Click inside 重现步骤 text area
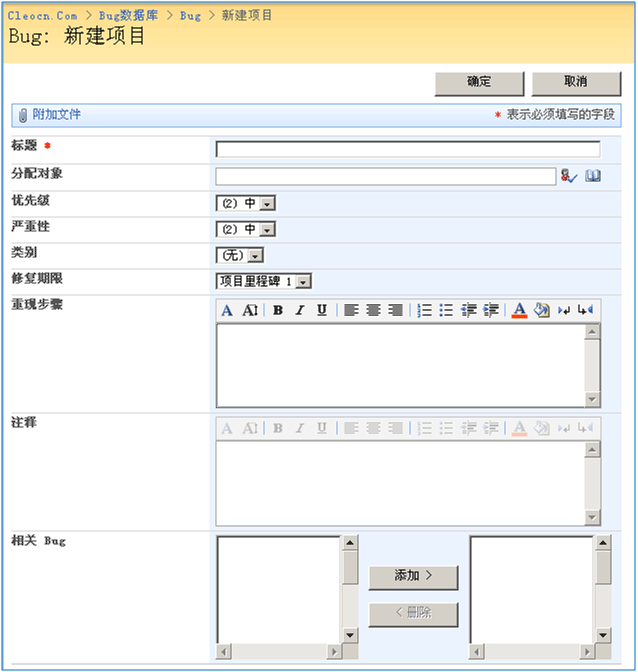This screenshot has height=672, width=638. pos(401,365)
